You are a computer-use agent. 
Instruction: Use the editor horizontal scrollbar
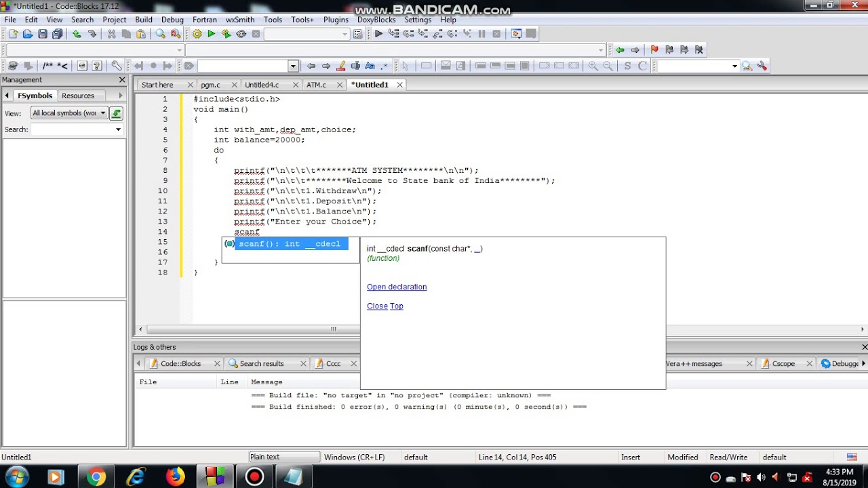(334, 329)
